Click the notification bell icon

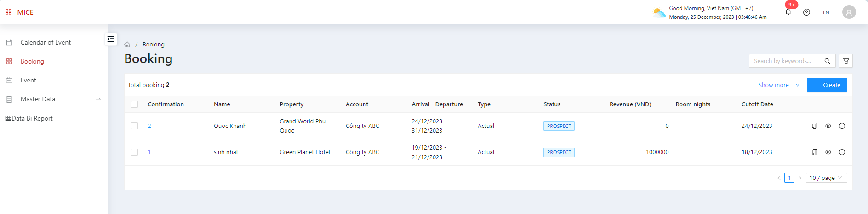tap(788, 12)
